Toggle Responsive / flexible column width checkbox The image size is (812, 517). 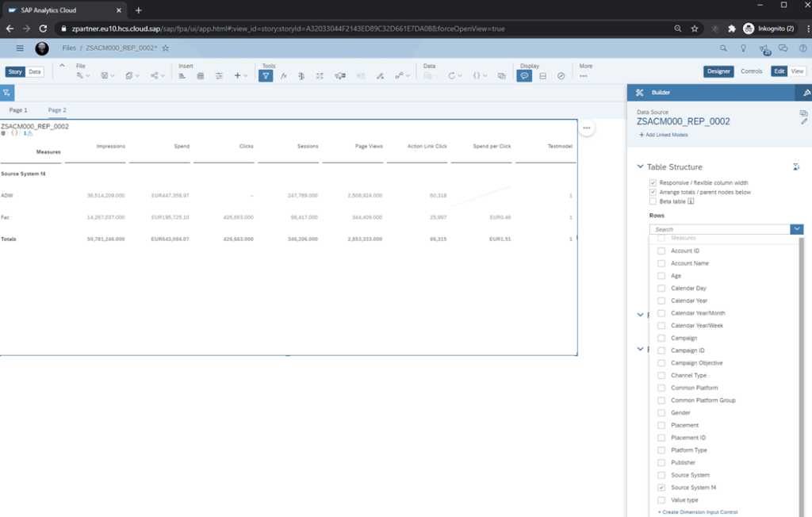click(x=653, y=183)
